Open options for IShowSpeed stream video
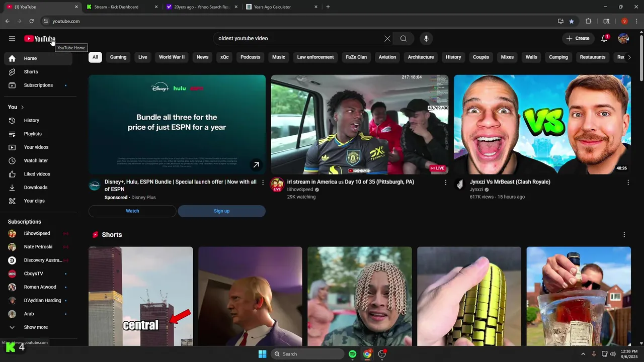Screen dimensions: 644x362 (x=445, y=183)
